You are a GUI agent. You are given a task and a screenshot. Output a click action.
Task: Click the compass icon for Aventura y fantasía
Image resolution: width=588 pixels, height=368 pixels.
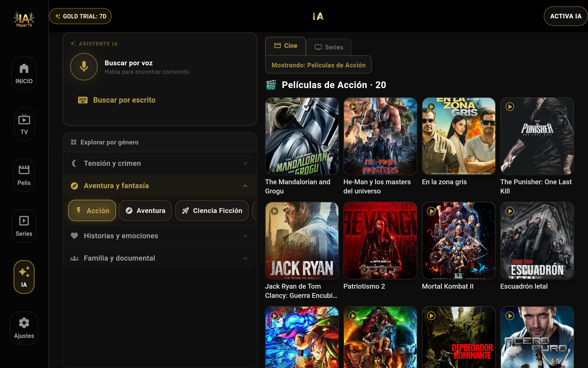[74, 186]
